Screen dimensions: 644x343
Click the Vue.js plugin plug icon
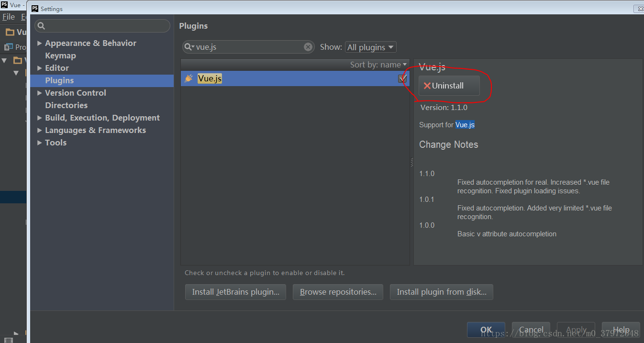[189, 78]
